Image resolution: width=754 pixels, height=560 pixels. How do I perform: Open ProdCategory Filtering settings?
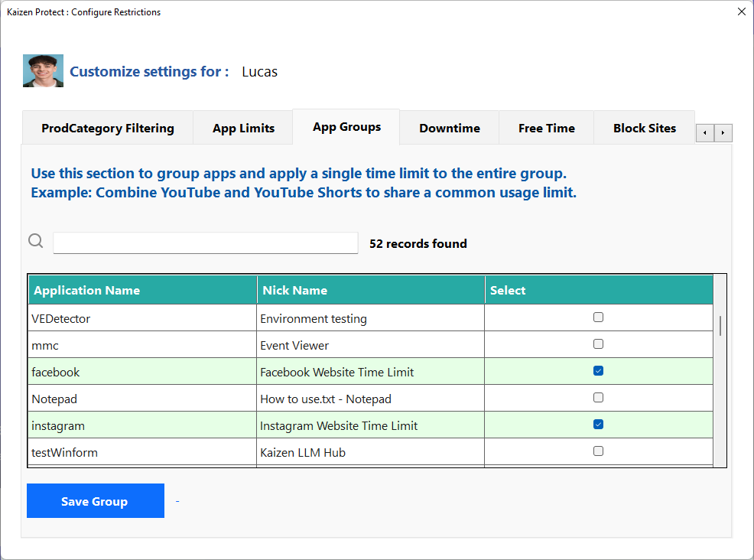coord(107,128)
